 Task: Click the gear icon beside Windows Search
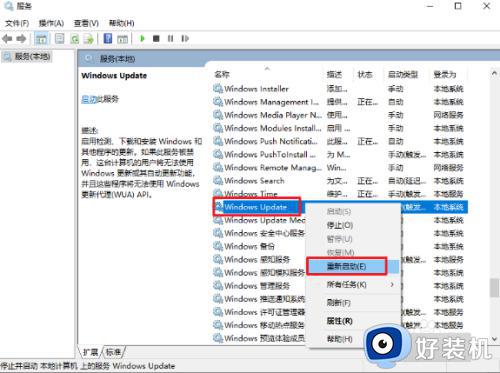tap(218, 181)
